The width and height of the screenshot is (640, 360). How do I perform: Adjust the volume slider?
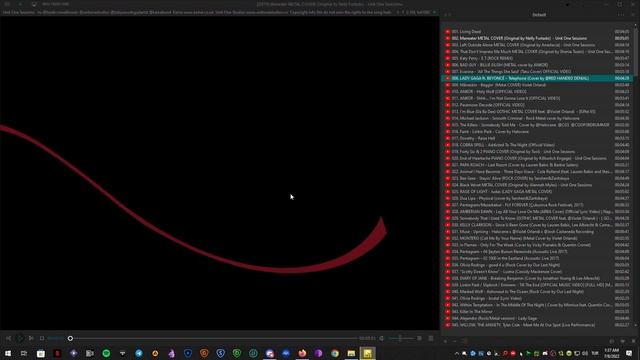(401, 338)
